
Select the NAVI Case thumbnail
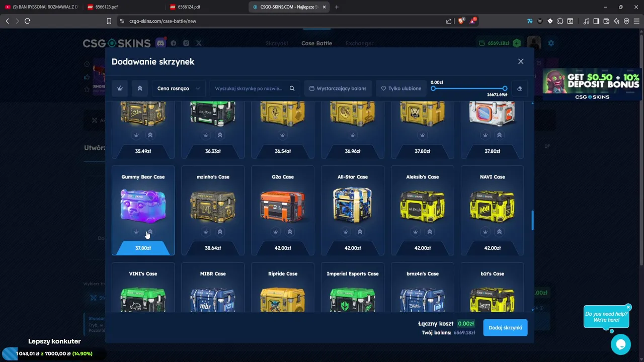[493, 205]
